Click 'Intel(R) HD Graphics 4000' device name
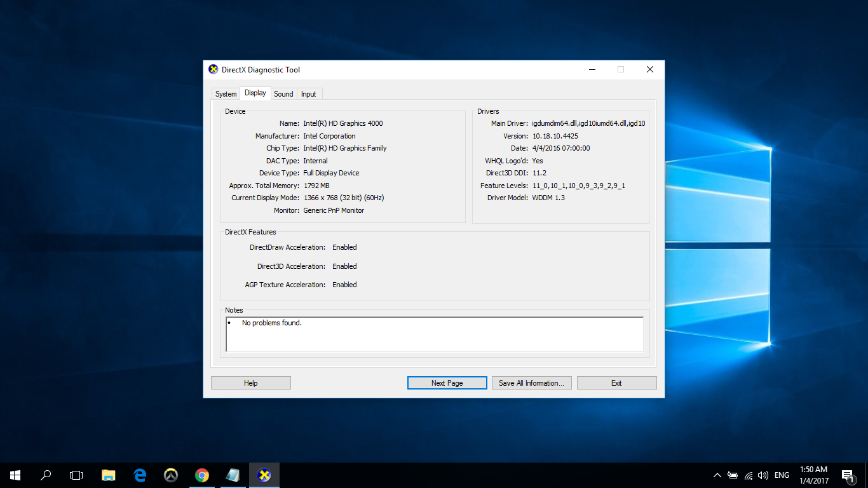Screen dimensions: 868x488 pyautogui.click(x=343, y=123)
